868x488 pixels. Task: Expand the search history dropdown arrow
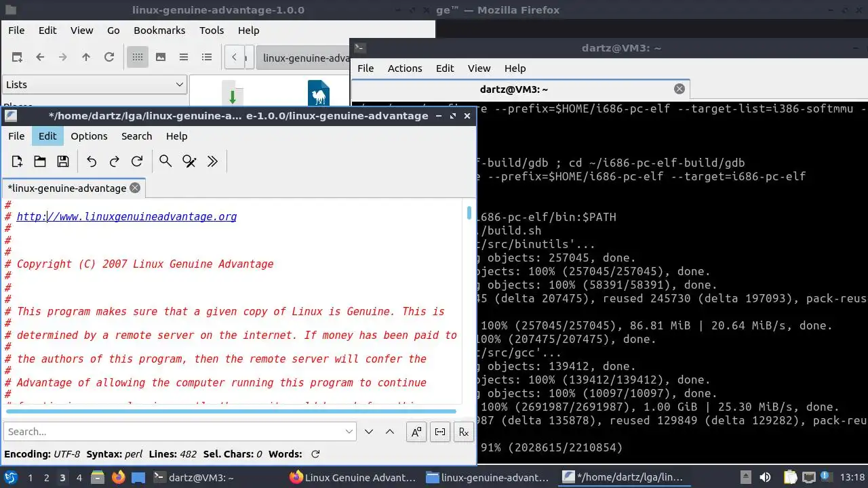tap(349, 432)
